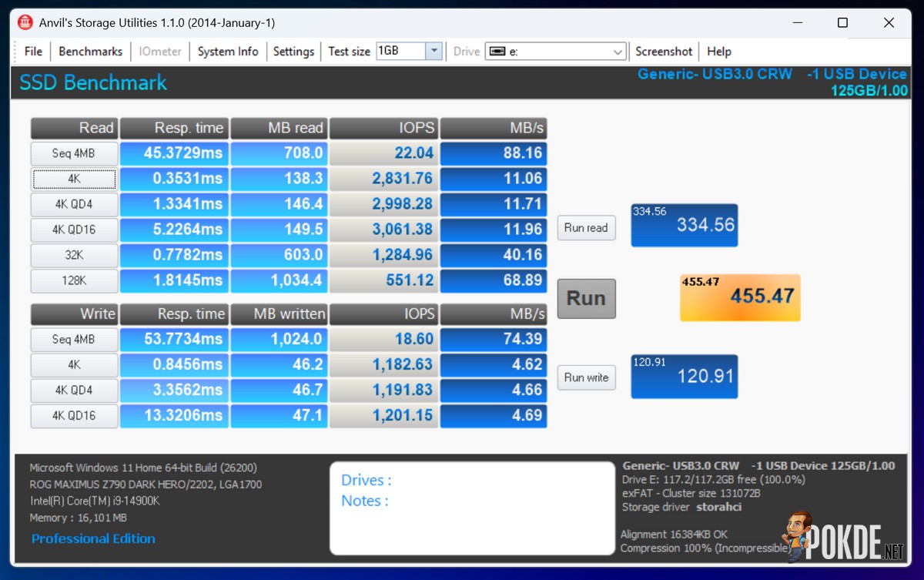Click the 3,061.38 IOPS cell
924x580 pixels.
[x=383, y=230]
